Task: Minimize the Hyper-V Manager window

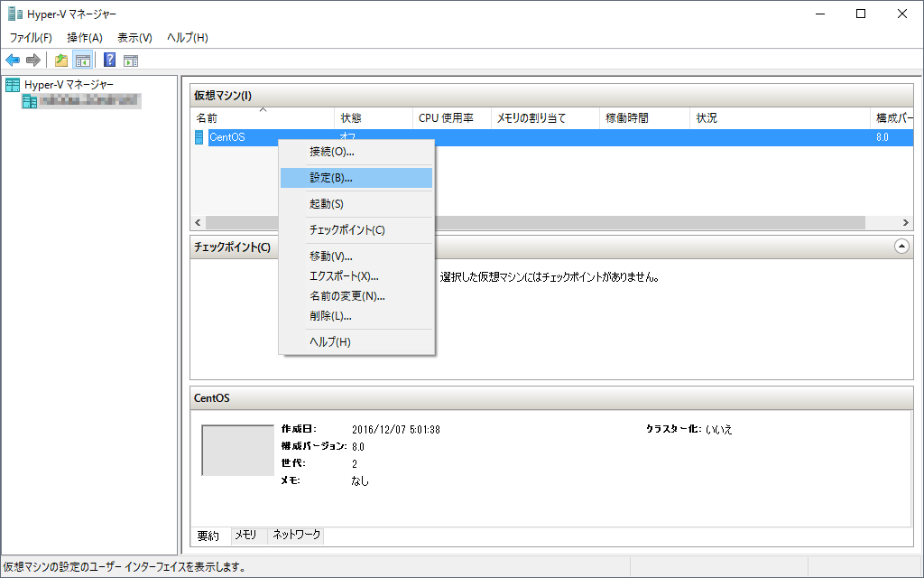Action: [819, 14]
